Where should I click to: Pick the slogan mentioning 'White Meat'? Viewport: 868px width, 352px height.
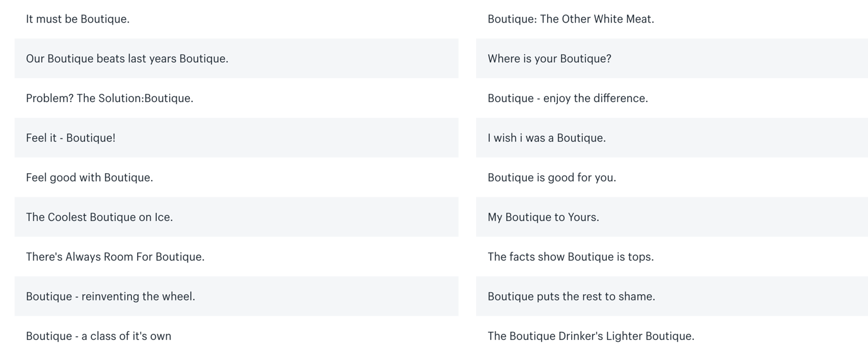click(x=570, y=19)
